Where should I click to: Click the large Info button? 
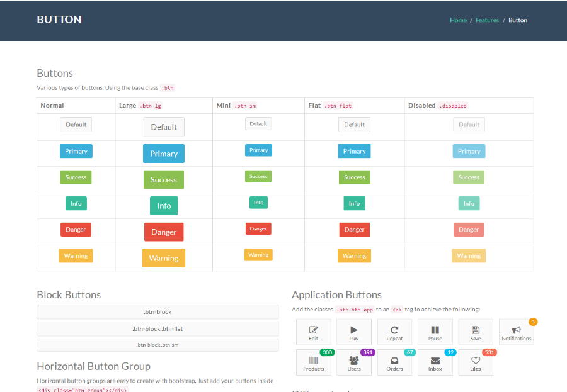164,206
